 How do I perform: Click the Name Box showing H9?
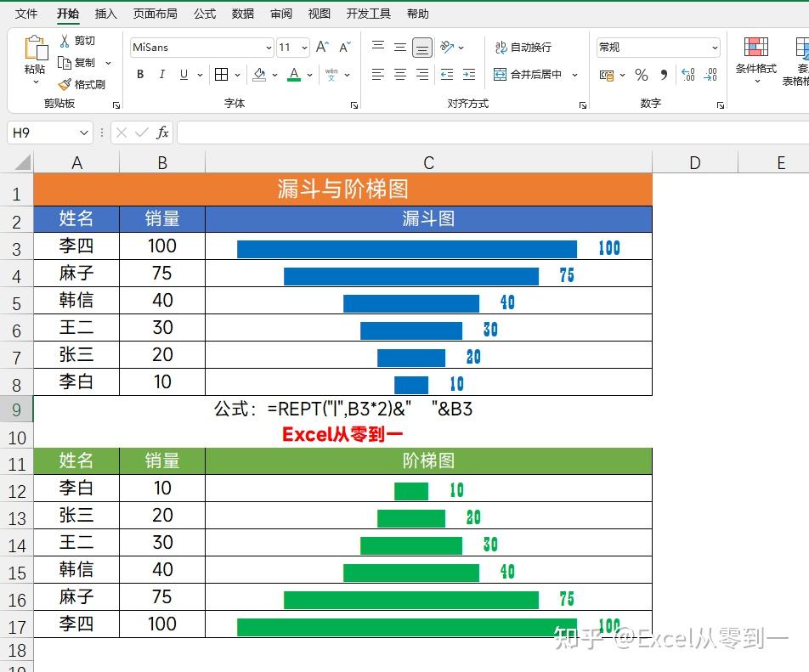coord(48,133)
